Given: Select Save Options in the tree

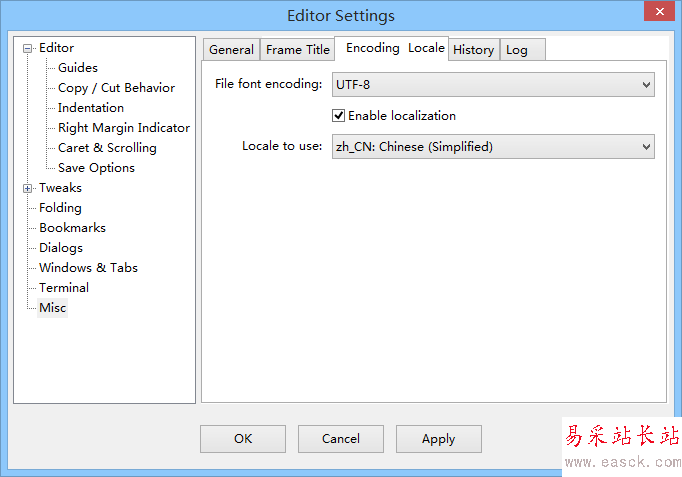Looking at the screenshot, I should 96,168.
